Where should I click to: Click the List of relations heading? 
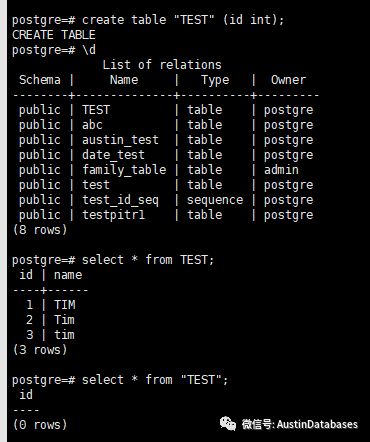click(x=162, y=64)
